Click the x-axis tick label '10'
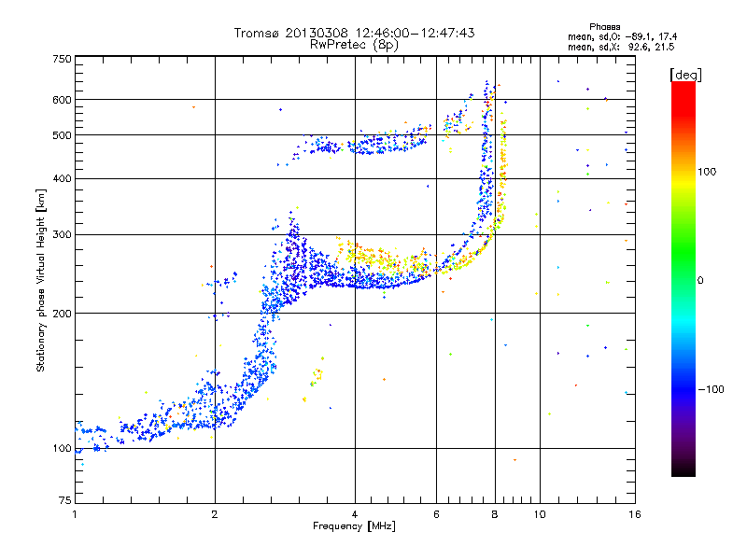 pos(540,514)
